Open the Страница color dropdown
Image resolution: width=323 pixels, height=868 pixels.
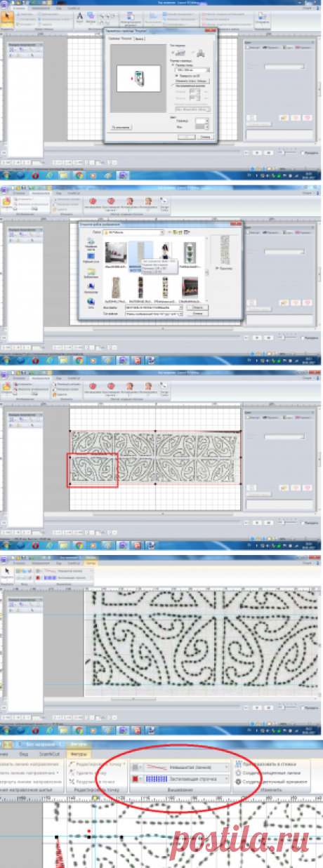click(x=202, y=120)
